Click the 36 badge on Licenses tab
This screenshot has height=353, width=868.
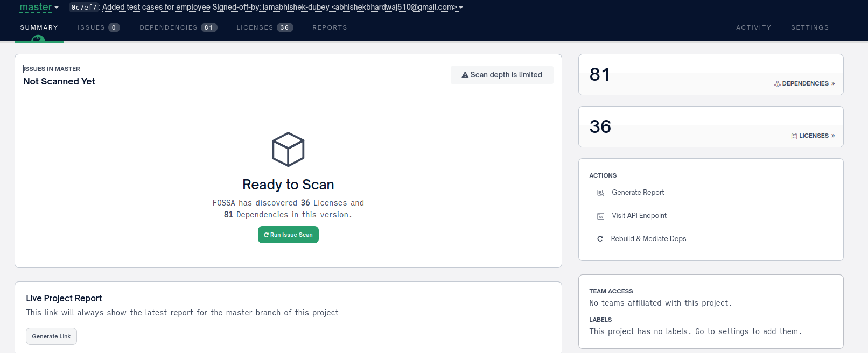click(x=285, y=27)
